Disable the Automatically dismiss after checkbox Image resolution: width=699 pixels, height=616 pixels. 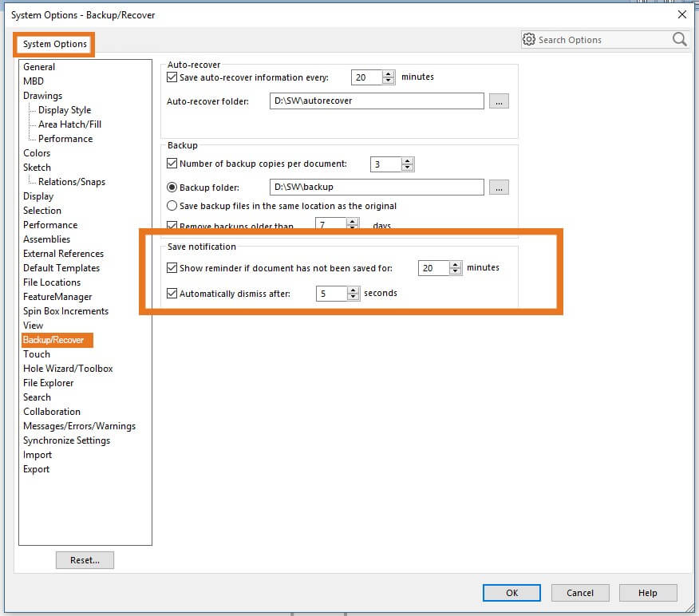point(172,294)
